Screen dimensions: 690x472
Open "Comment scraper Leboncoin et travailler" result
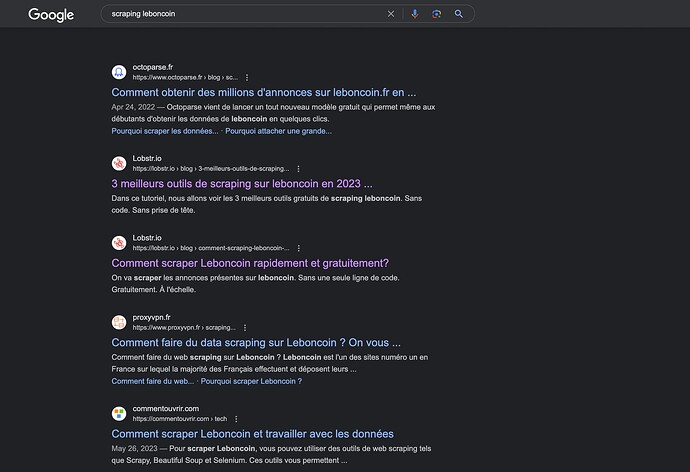pos(252,433)
